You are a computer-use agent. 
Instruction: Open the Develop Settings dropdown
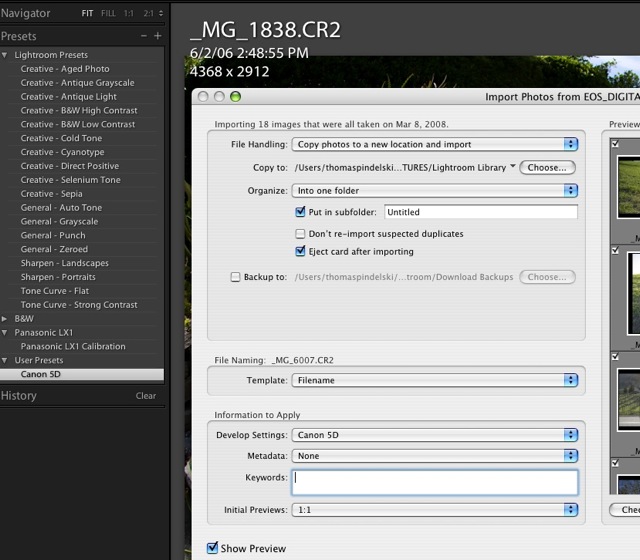click(435, 435)
